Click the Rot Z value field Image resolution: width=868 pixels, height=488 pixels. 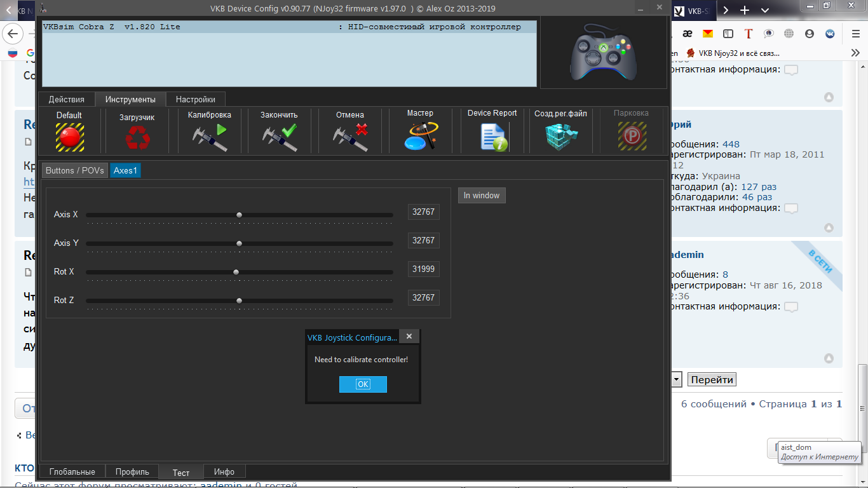point(423,298)
